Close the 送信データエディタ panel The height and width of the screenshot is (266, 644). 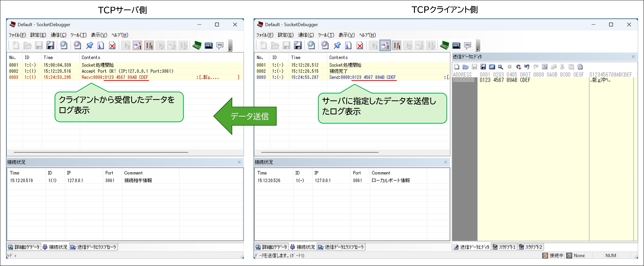(633, 57)
